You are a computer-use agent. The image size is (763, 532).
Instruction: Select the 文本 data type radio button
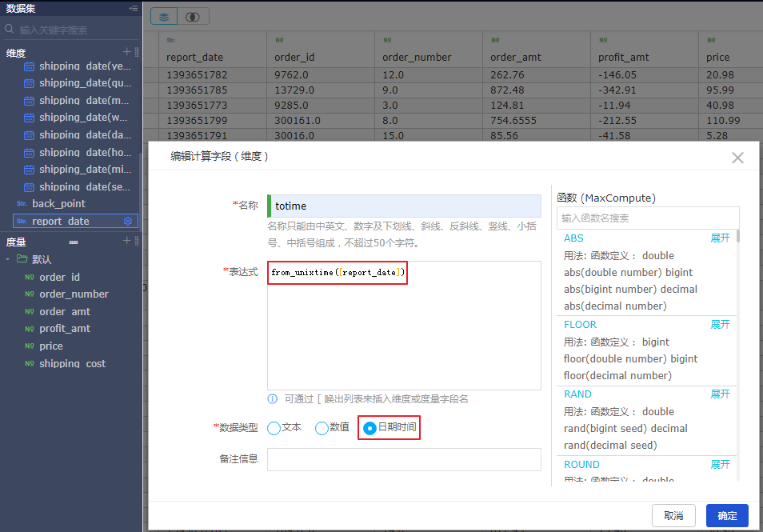coord(274,428)
